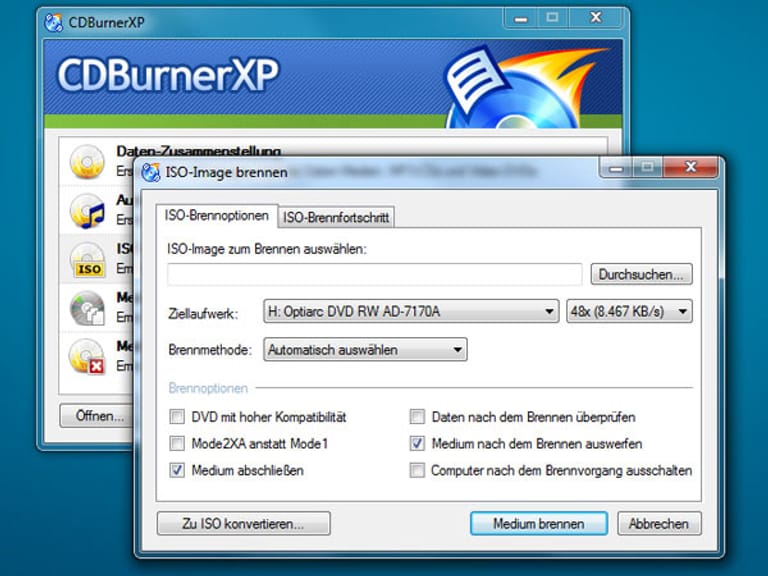The width and height of the screenshot is (768, 576).
Task: Select the erase-medium disc icon with red X
Action: pyautogui.click(x=87, y=357)
